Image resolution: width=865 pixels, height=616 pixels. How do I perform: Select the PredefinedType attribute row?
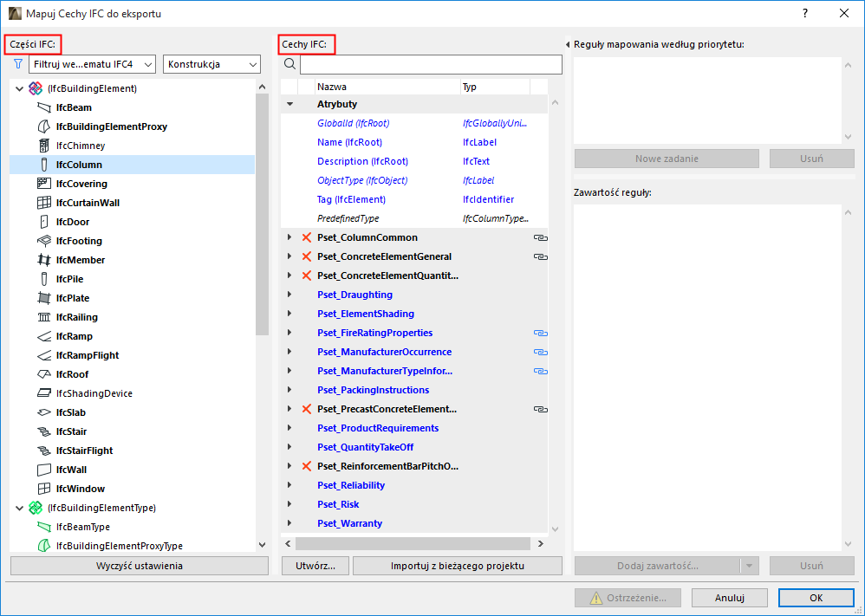414,218
